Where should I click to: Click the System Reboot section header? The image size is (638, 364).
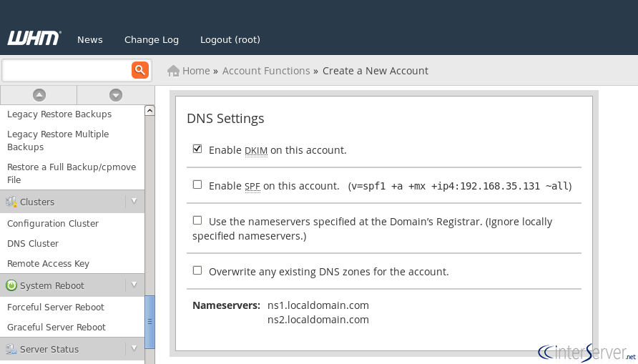(x=72, y=285)
